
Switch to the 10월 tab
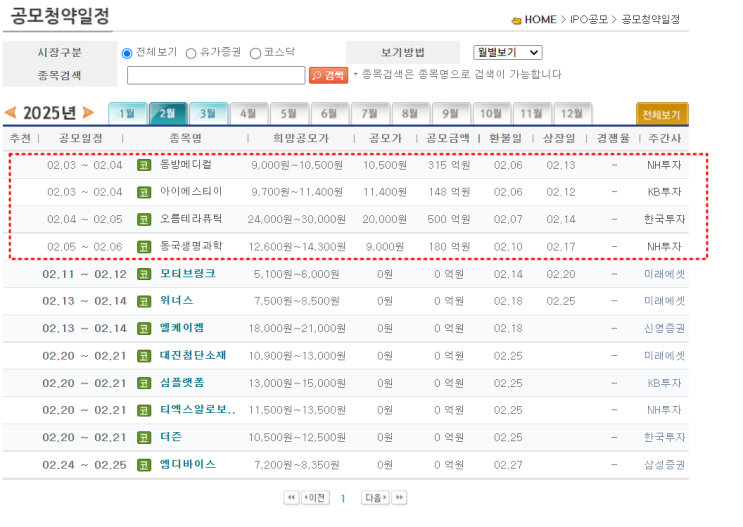pyautogui.click(x=491, y=114)
